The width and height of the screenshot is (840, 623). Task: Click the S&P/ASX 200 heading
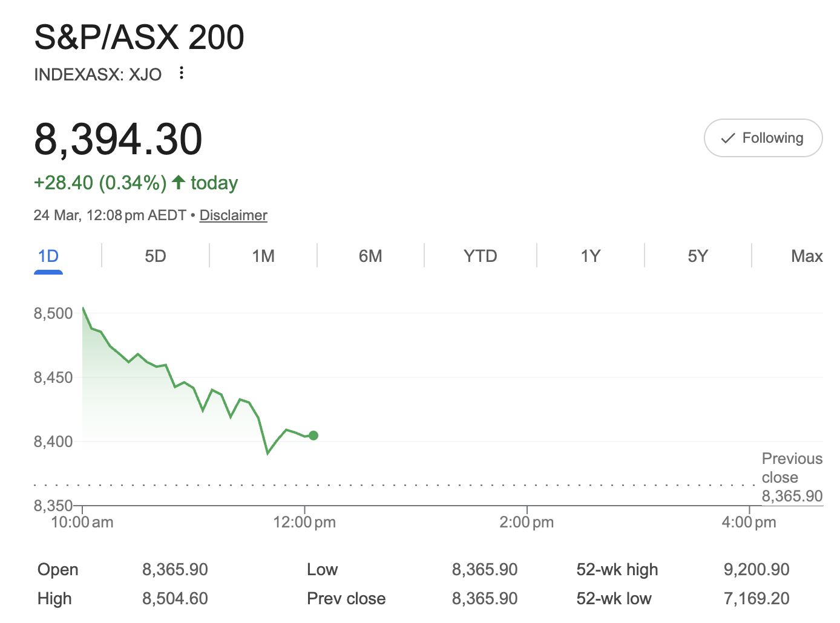[x=139, y=38]
